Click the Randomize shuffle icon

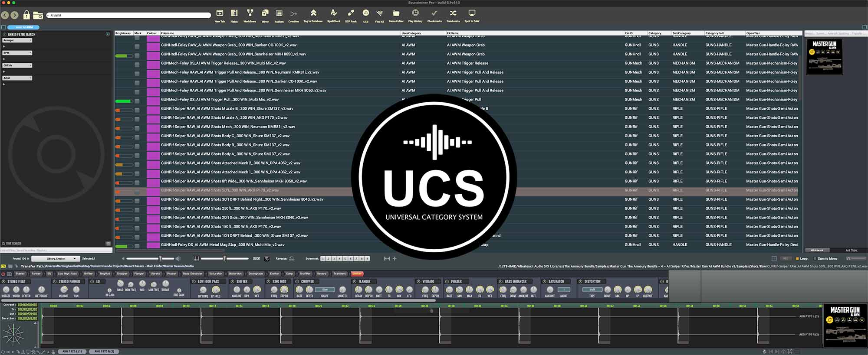(453, 13)
